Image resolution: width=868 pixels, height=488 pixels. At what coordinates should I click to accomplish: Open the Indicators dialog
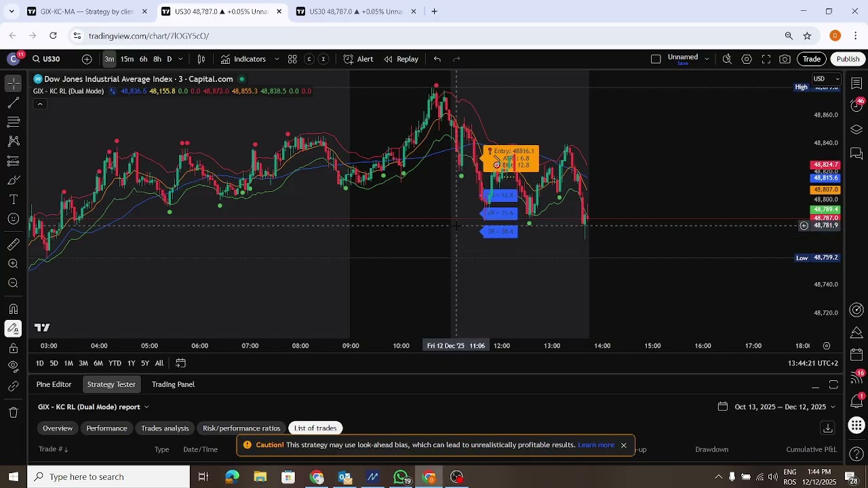(x=243, y=59)
